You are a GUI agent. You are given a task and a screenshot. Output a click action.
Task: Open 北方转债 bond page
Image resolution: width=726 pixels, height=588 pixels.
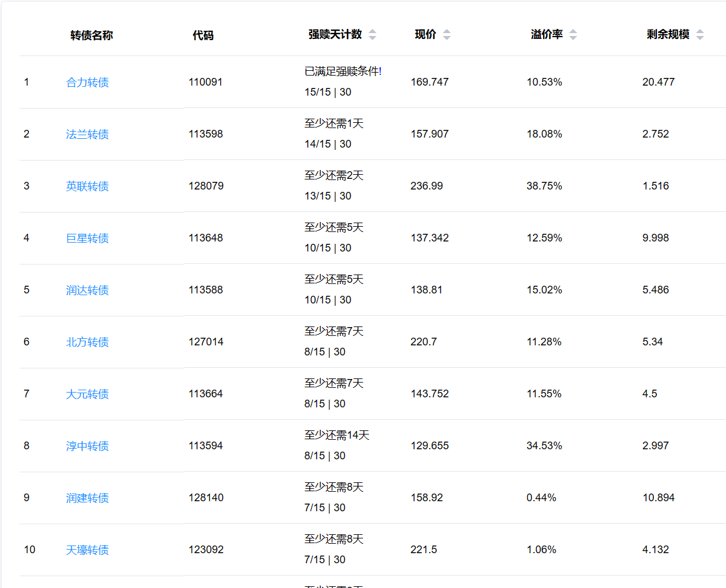87,342
